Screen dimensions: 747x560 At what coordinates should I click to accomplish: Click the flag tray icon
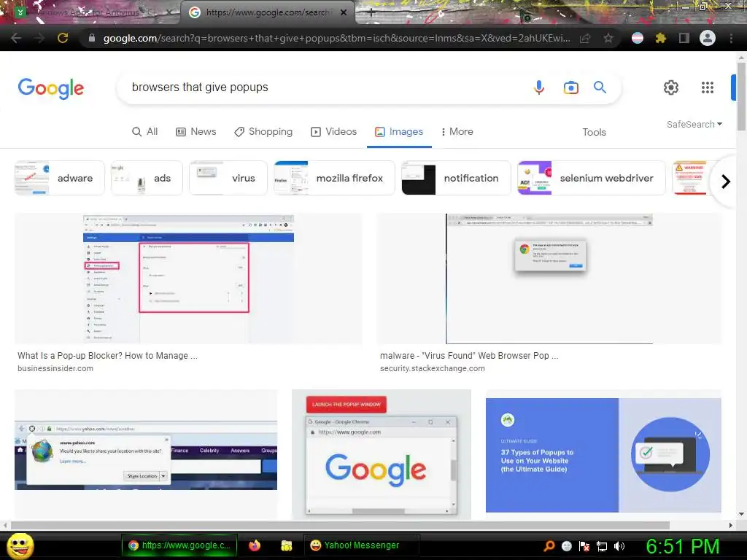(x=584, y=546)
